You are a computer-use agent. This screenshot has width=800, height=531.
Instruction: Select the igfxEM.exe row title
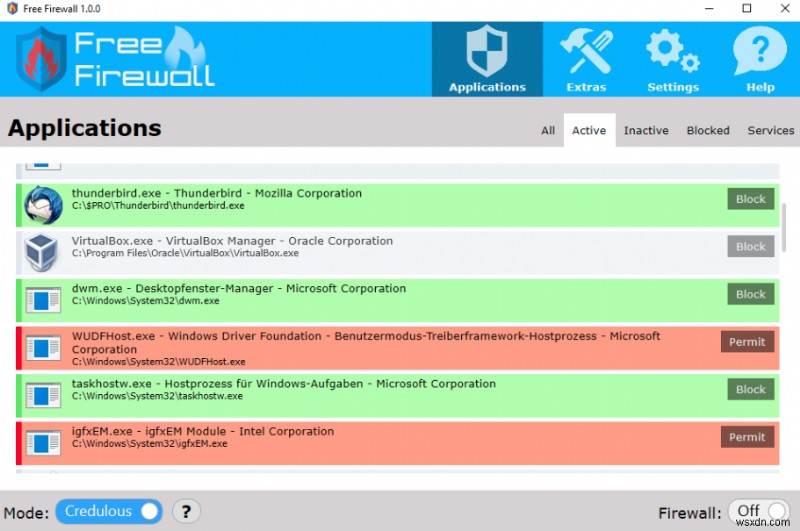point(203,432)
